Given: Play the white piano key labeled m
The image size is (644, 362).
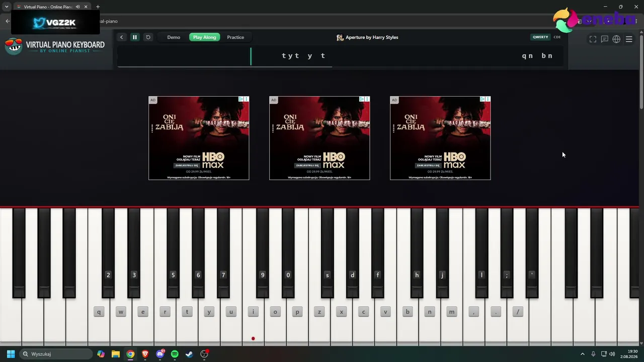Looking at the screenshot, I should pyautogui.click(x=452, y=312).
